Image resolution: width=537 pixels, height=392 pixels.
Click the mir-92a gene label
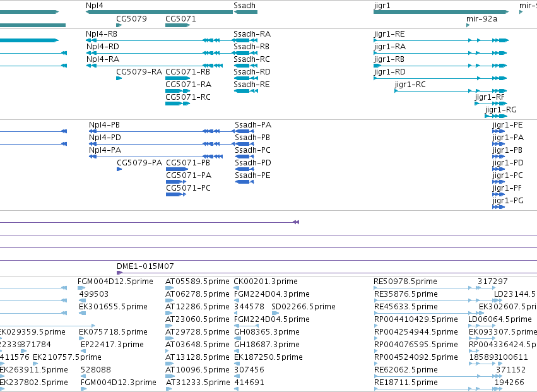(x=482, y=18)
